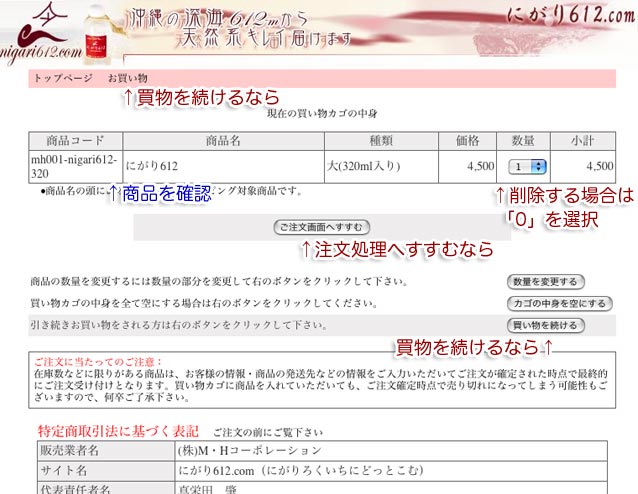Click the にがり612.com header title
Image resolution: width=638 pixels, height=494 pixels.
pos(571,21)
